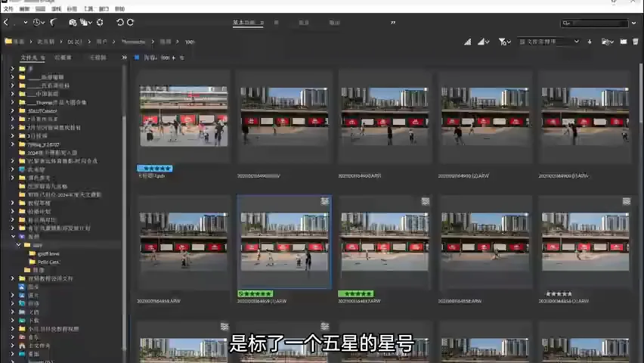This screenshot has width=644, height=363.
Task: Open the 帮助 menu
Action: [119, 8]
